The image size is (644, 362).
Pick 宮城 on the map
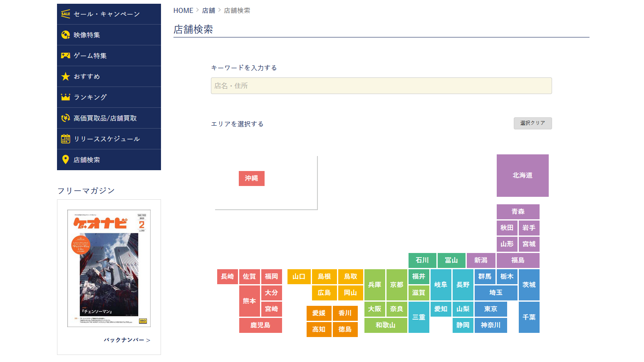point(529,244)
